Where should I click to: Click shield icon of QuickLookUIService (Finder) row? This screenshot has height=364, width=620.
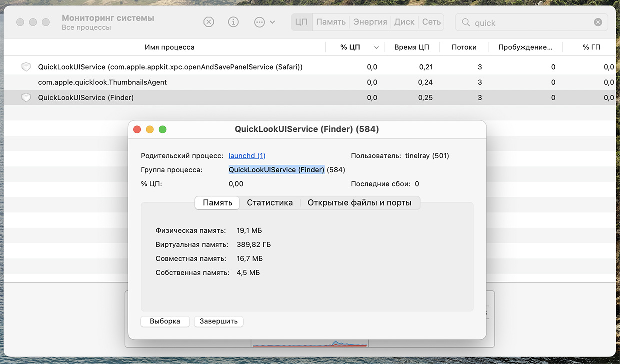(x=26, y=98)
